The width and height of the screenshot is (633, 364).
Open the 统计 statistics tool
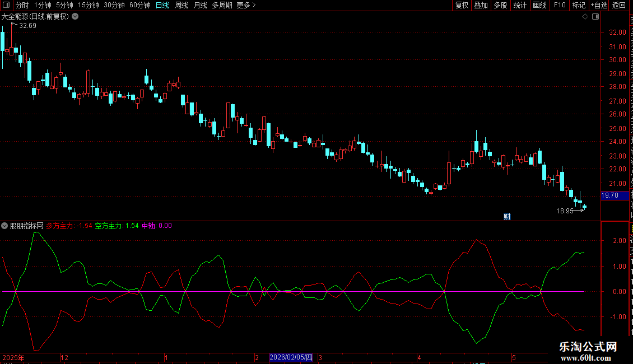pyautogui.click(x=519, y=5)
